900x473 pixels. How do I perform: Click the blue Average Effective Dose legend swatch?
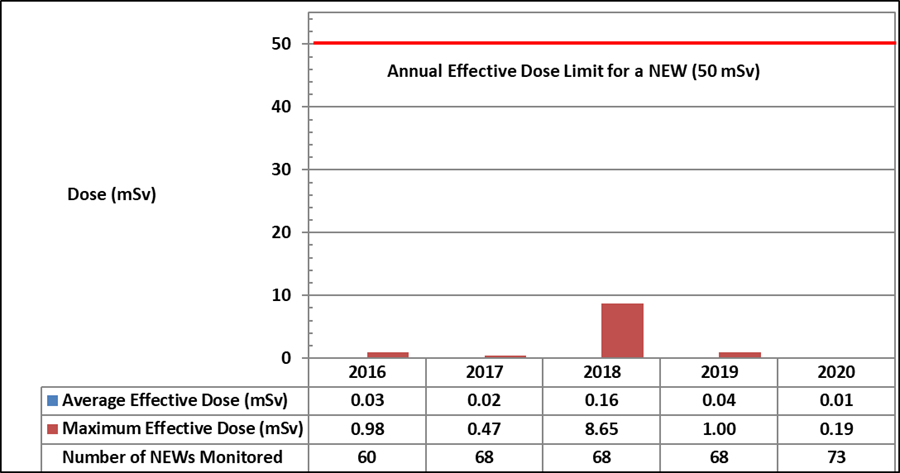pos(53,400)
